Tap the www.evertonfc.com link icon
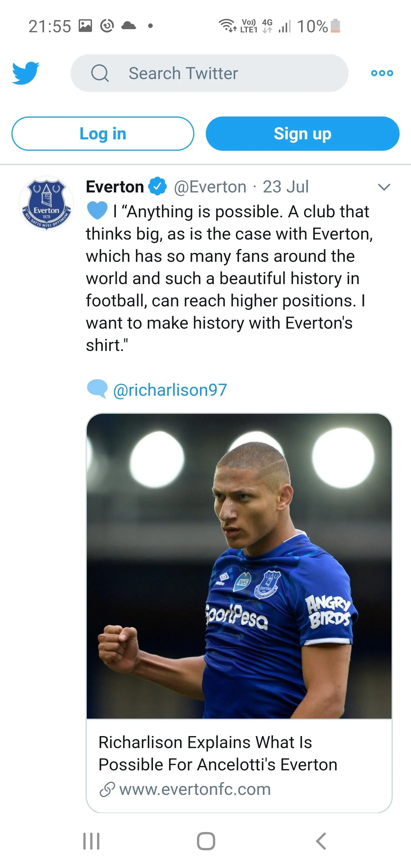411x868 pixels. click(x=108, y=789)
